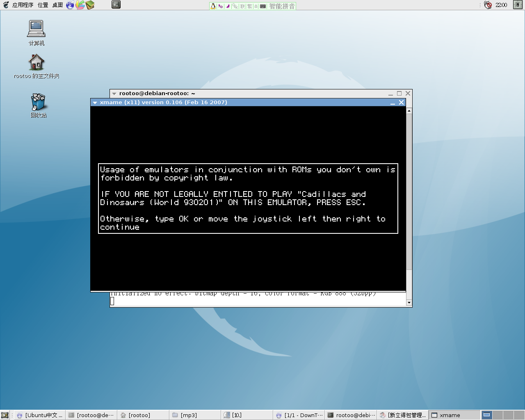Switch to [rootoo] folder taskbar window
This screenshot has height=420, width=525.
pos(143,415)
